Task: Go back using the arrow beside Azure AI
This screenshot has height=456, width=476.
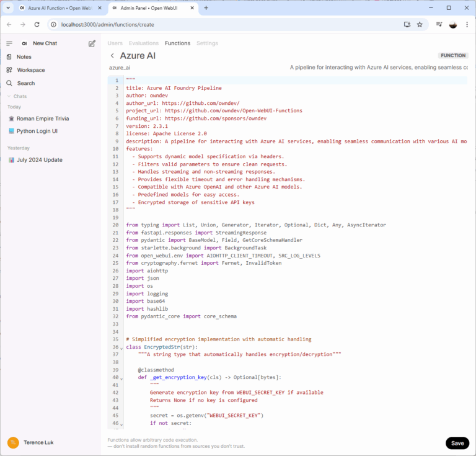Action: coord(112,56)
